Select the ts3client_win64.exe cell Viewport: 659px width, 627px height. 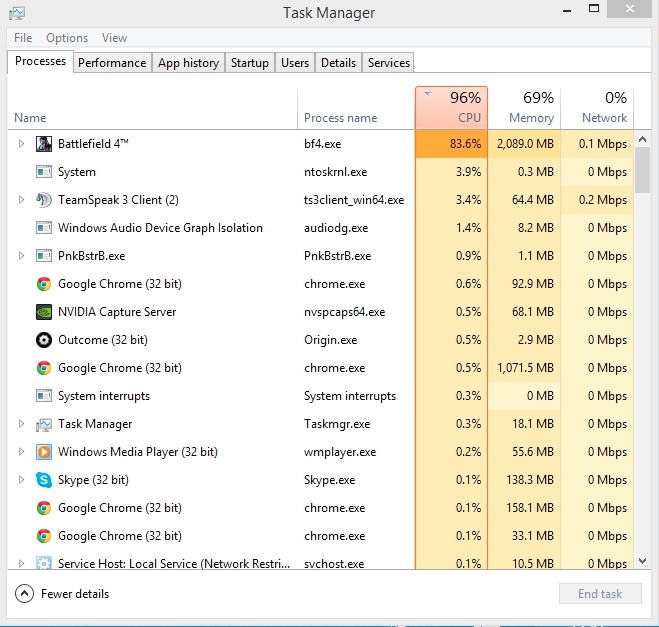coord(354,200)
